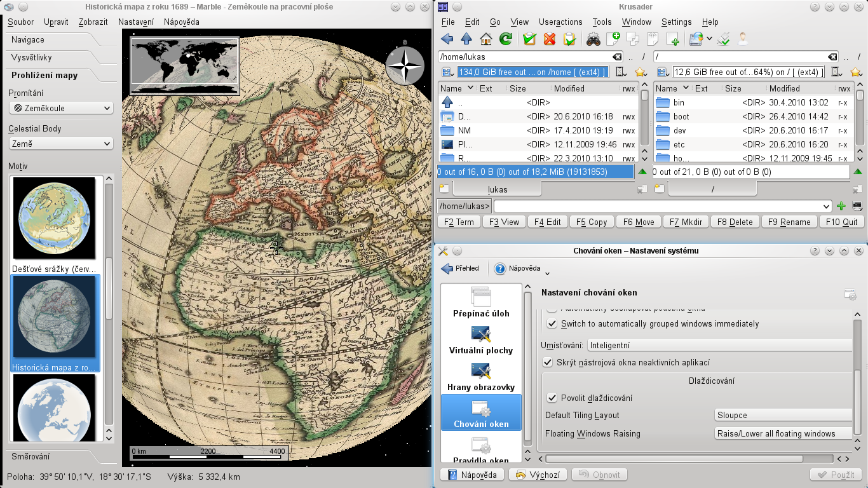868x488 pixels.
Task: Select Dešťové srážky globe theme thumbnail
Action: pos(54,218)
